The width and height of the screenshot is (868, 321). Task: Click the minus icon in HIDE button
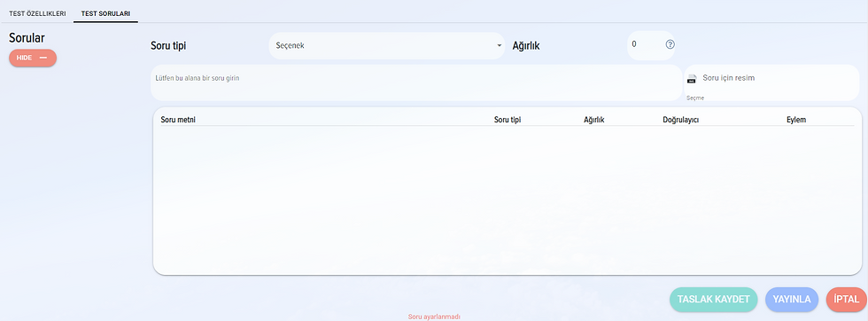[43, 58]
